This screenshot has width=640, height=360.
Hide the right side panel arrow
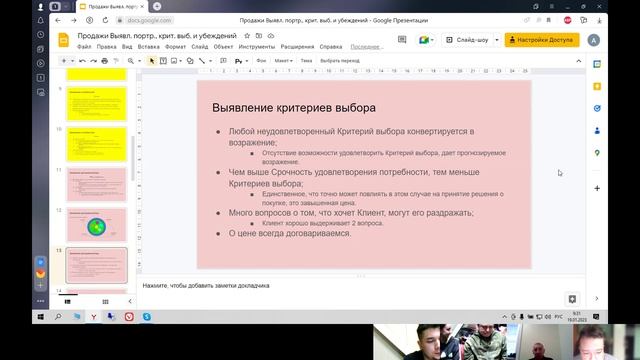[x=597, y=299]
